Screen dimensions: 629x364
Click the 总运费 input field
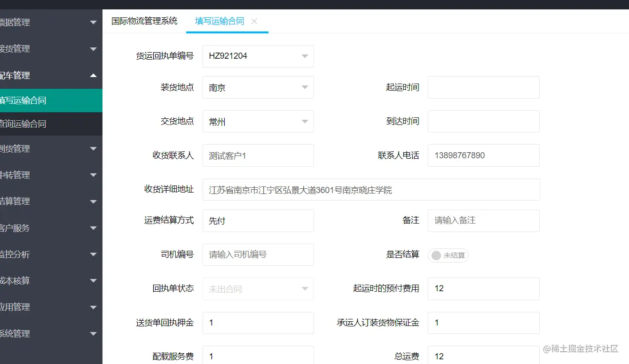[483, 355]
